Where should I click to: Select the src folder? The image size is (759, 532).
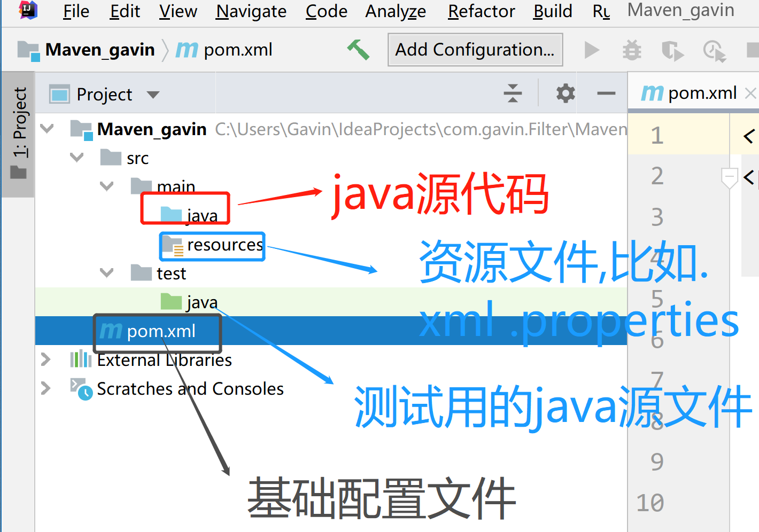[x=125, y=158]
